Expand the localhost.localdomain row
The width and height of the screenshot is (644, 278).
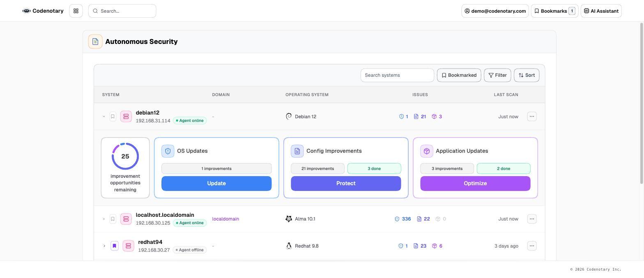[x=104, y=219]
